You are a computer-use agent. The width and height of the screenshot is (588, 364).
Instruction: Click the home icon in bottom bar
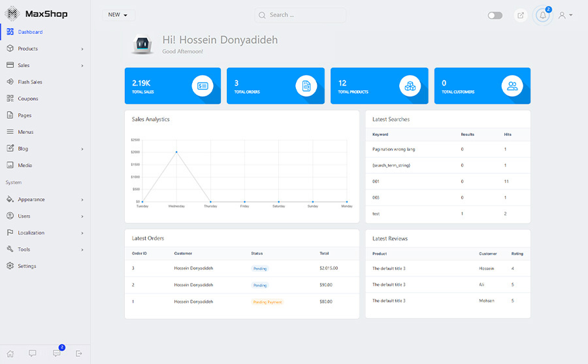pos(10,354)
